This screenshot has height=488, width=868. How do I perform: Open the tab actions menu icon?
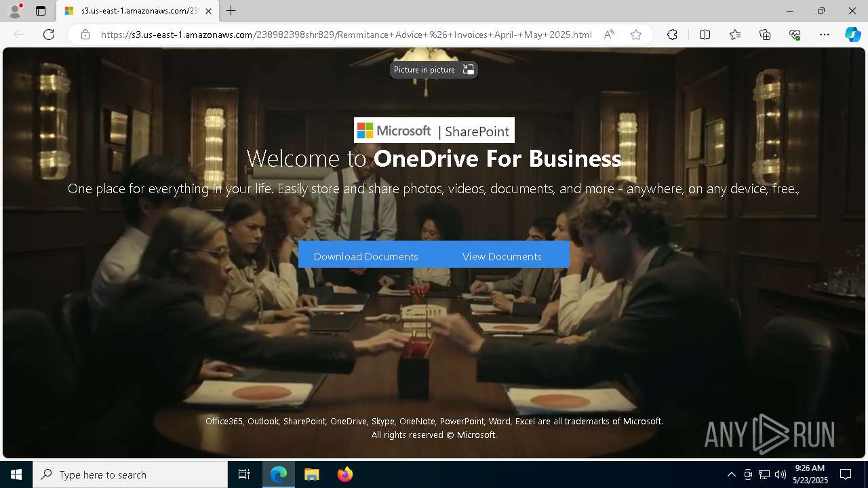[x=41, y=11]
